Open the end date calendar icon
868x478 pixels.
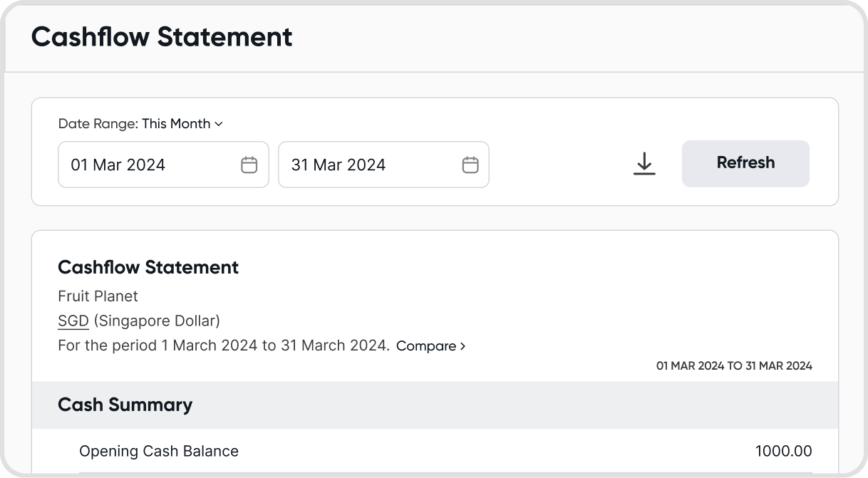click(x=470, y=165)
